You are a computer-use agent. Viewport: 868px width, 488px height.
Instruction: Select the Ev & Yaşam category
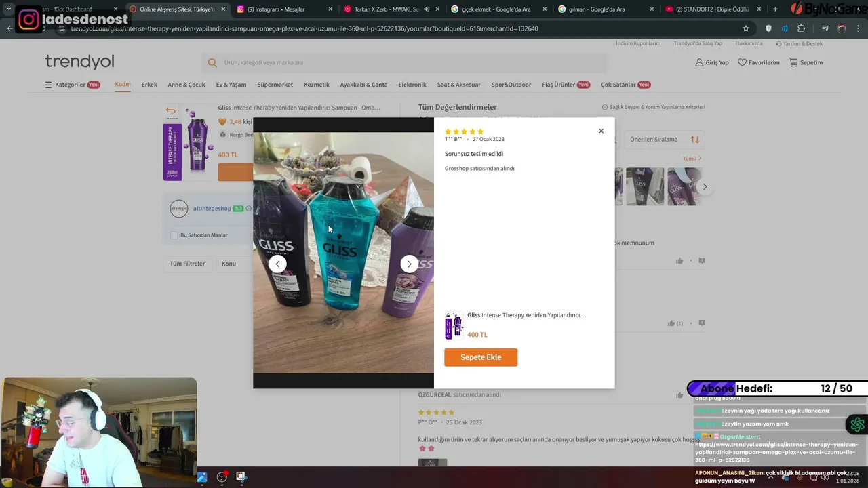pos(231,85)
